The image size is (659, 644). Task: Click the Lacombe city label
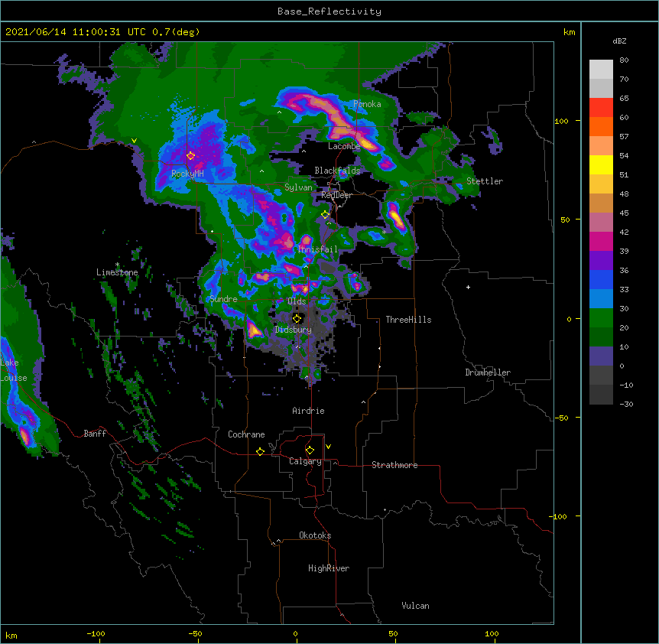point(344,146)
